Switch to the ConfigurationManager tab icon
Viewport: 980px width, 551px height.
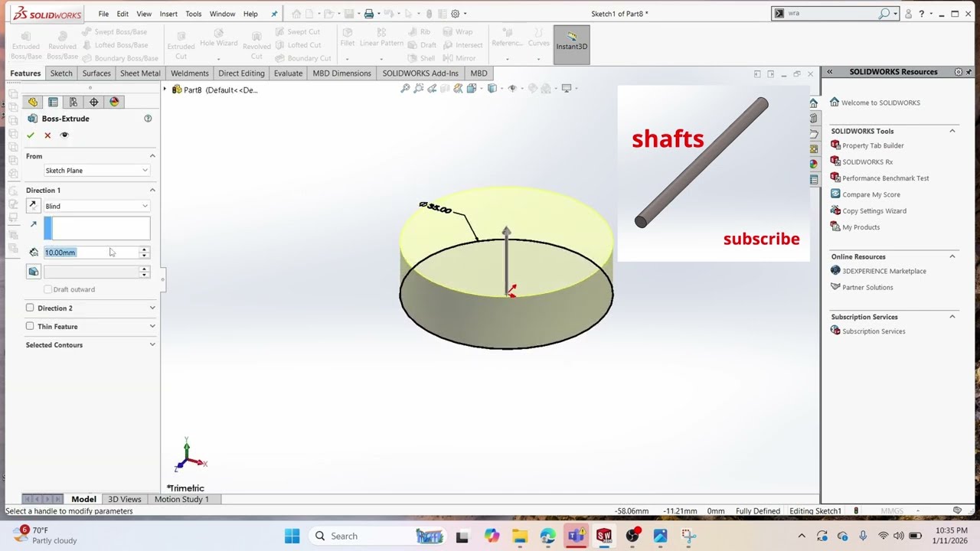coord(73,102)
